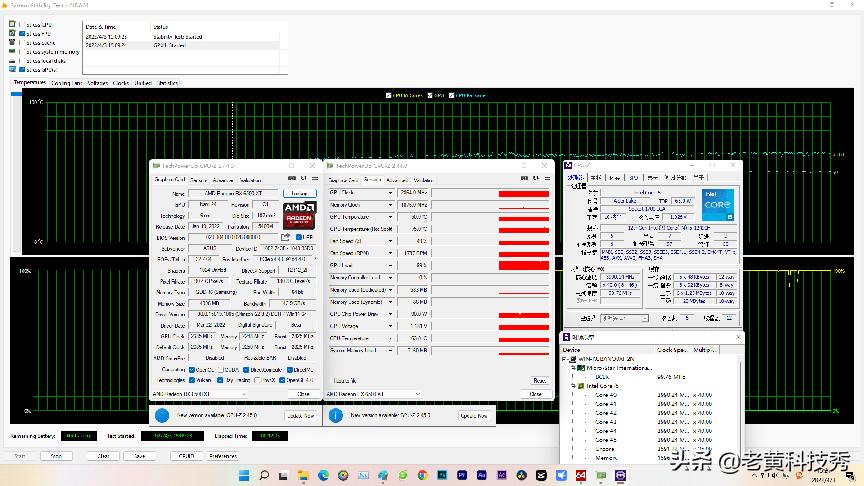
Task: Toggle the UEFI checkbox in GPU-Z
Action: coord(300,237)
